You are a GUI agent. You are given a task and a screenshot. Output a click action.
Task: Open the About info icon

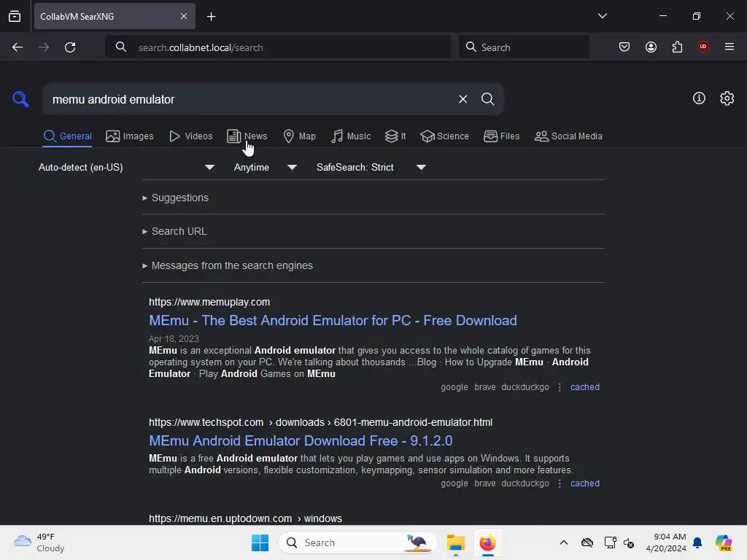click(699, 98)
